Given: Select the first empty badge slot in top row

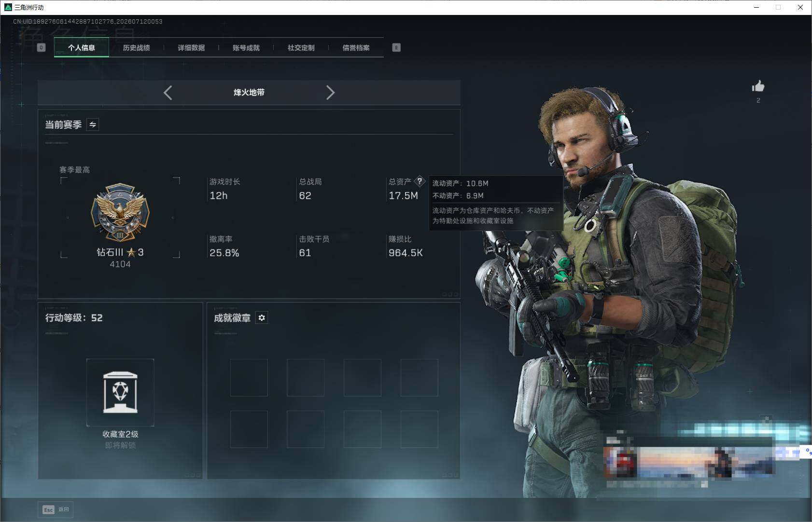Looking at the screenshot, I should click(249, 377).
